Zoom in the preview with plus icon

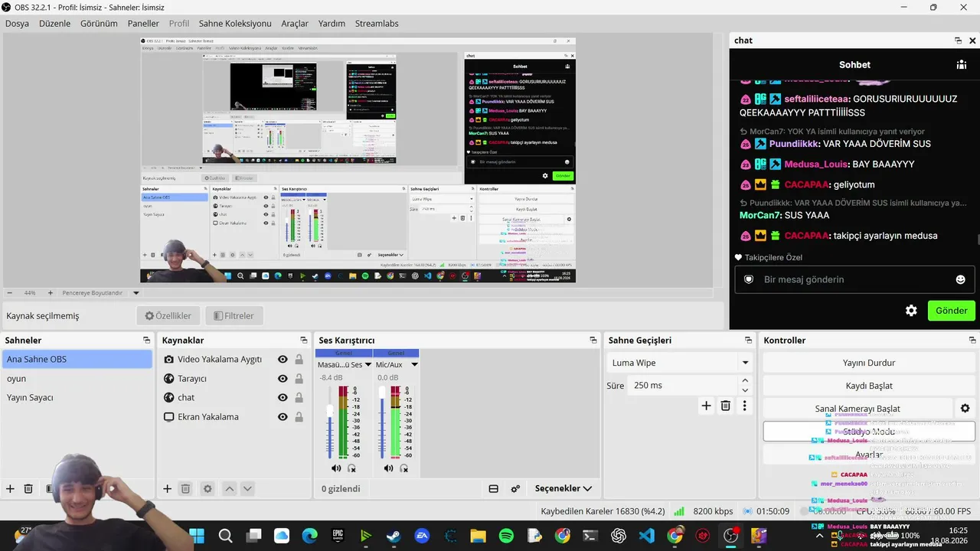(x=51, y=293)
